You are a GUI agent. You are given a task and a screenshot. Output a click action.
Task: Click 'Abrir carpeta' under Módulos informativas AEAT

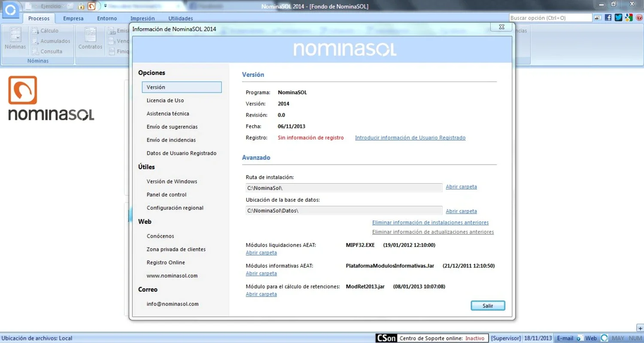[x=261, y=274]
